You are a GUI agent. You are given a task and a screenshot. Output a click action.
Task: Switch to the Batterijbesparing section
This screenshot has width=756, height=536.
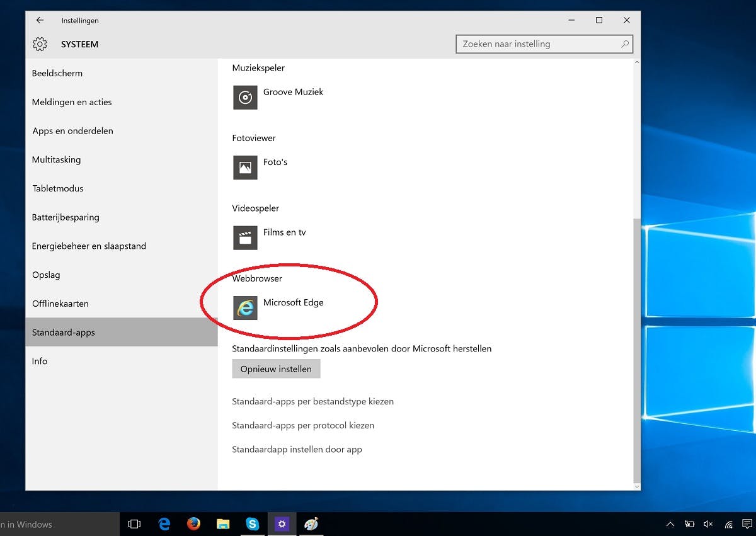point(66,217)
